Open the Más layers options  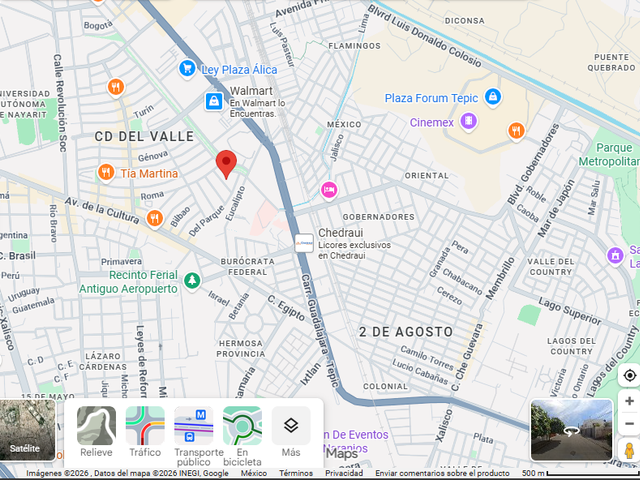(291, 431)
